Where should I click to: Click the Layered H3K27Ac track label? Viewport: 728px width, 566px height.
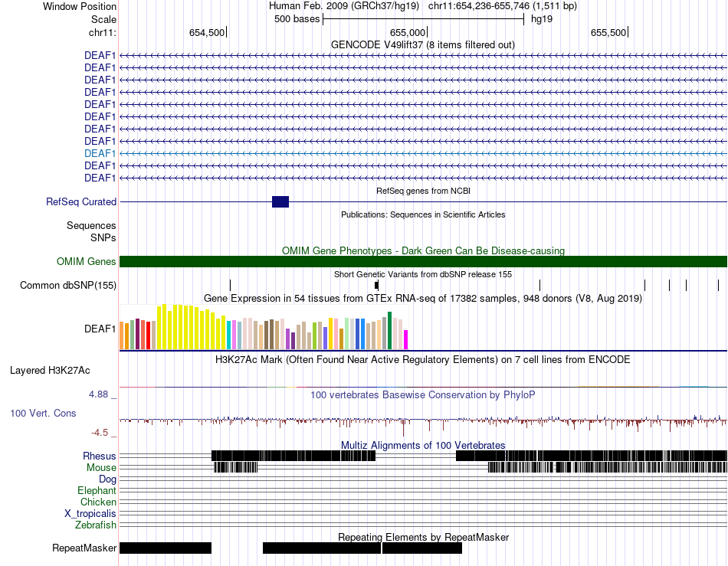(x=50, y=370)
